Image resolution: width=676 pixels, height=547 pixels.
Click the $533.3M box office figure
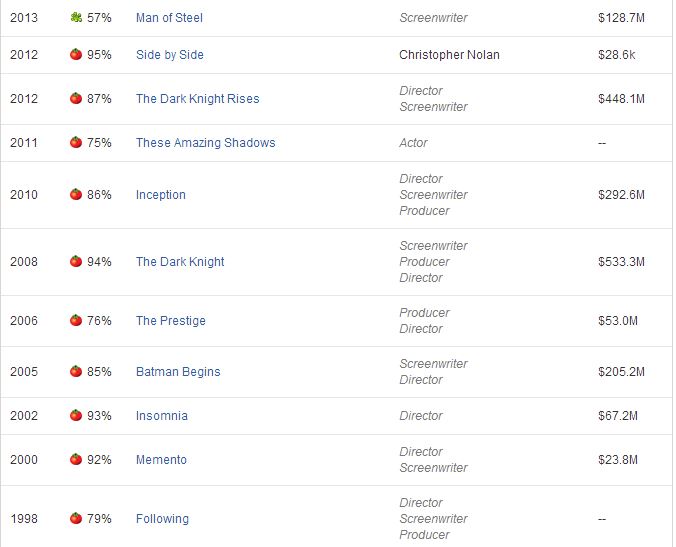click(620, 261)
